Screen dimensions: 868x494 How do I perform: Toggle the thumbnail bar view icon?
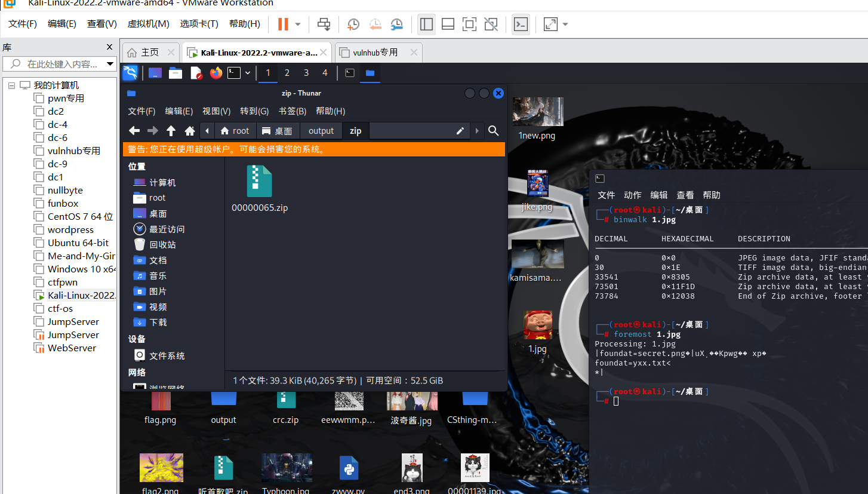click(448, 24)
